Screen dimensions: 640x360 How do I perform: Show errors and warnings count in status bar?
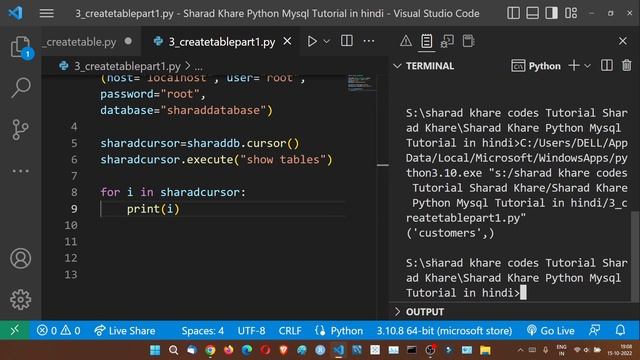(59, 330)
